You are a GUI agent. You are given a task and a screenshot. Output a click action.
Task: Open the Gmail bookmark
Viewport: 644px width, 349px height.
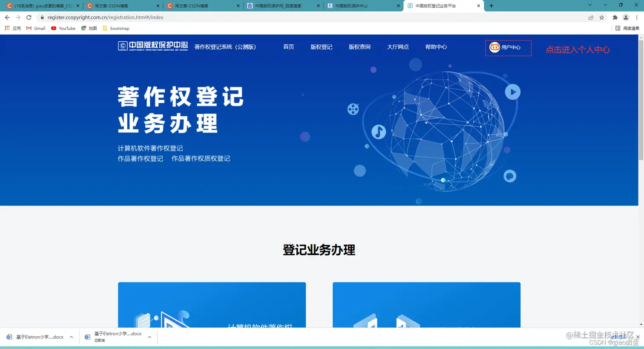point(36,28)
